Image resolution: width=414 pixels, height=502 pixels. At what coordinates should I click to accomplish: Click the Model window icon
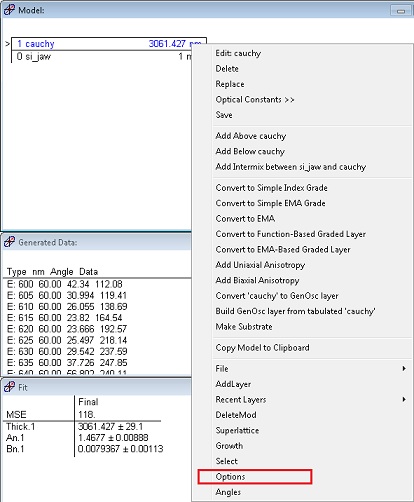[9, 10]
